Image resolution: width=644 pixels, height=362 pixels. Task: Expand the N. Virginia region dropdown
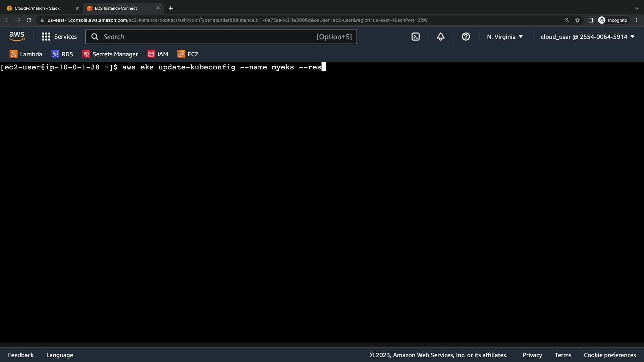tap(505, 37)
